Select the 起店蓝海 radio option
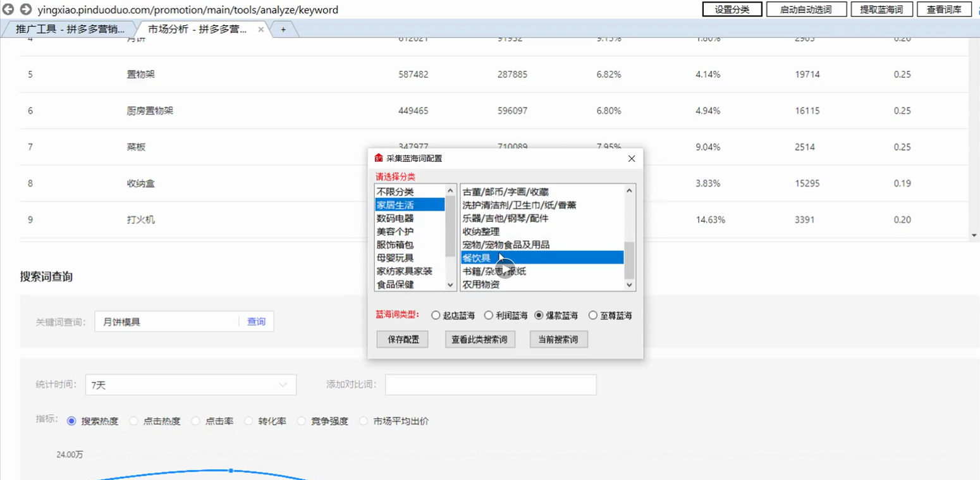Image resolution: width=980 pixels, height=480 pixels. pos(436,316)
